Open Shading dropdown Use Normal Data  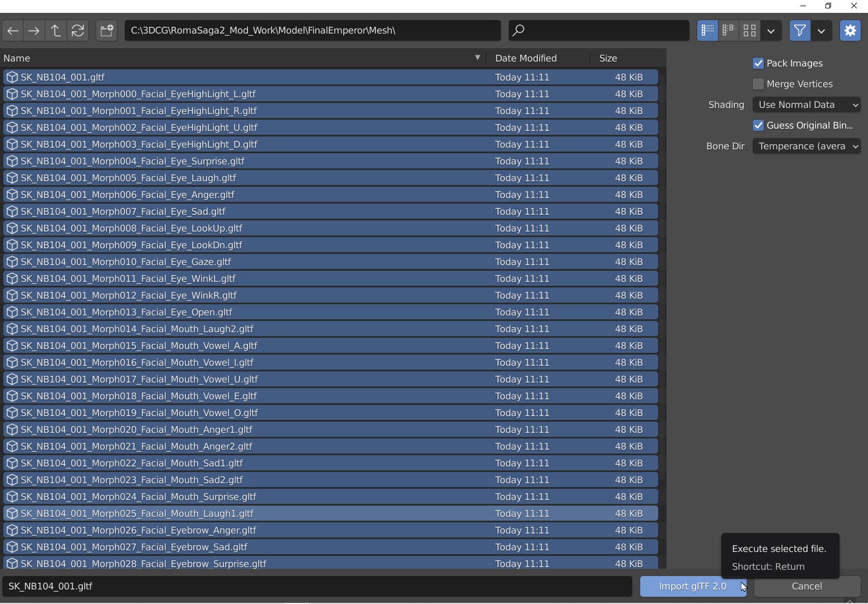click(x=806, y=105)
